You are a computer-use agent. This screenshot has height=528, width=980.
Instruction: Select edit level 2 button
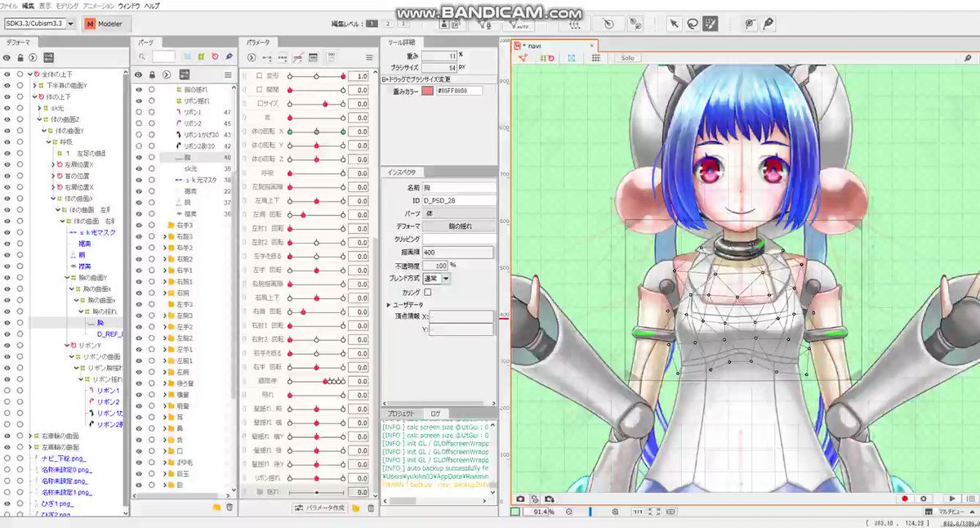click(387, 24)
